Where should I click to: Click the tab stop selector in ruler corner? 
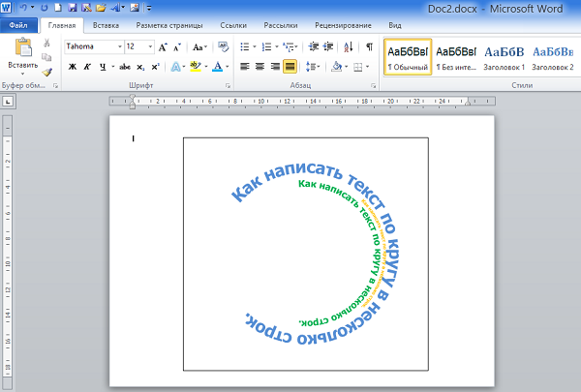[8, 102]
